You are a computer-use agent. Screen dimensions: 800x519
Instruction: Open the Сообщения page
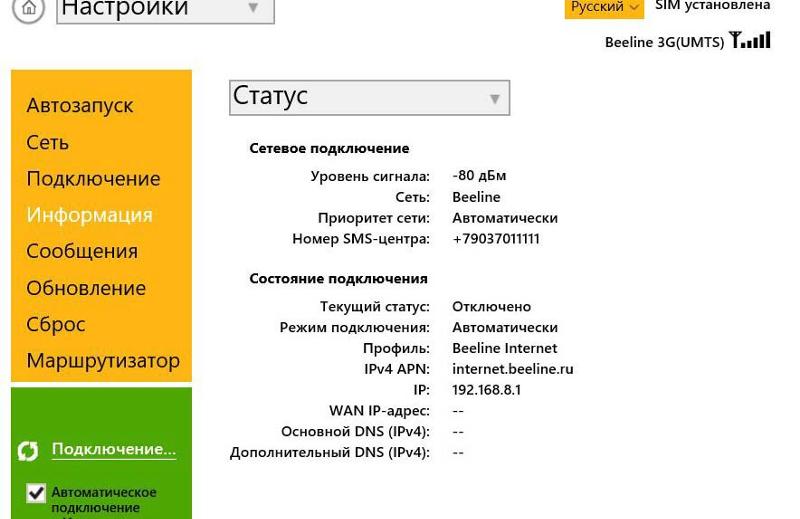[x=82, y=252]
